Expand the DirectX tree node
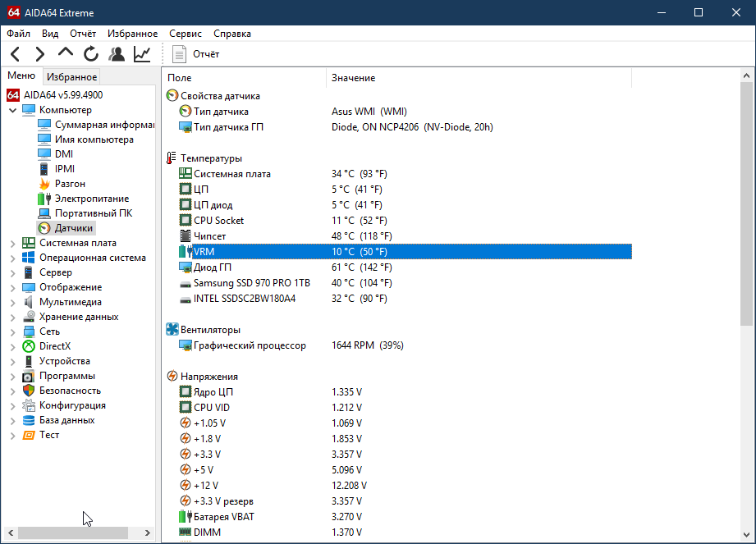Screen dimensions: 756x544 pyautogui.click(x=13, y=347)
